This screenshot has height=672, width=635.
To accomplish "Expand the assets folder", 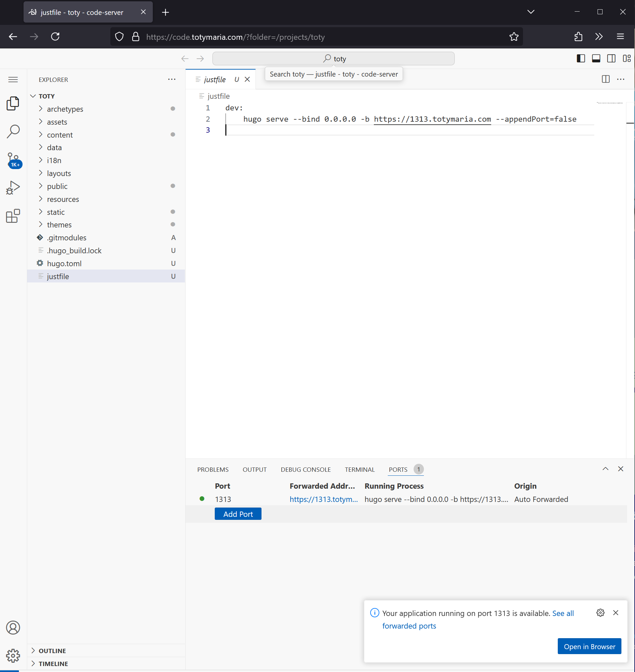I will (106, 122).
